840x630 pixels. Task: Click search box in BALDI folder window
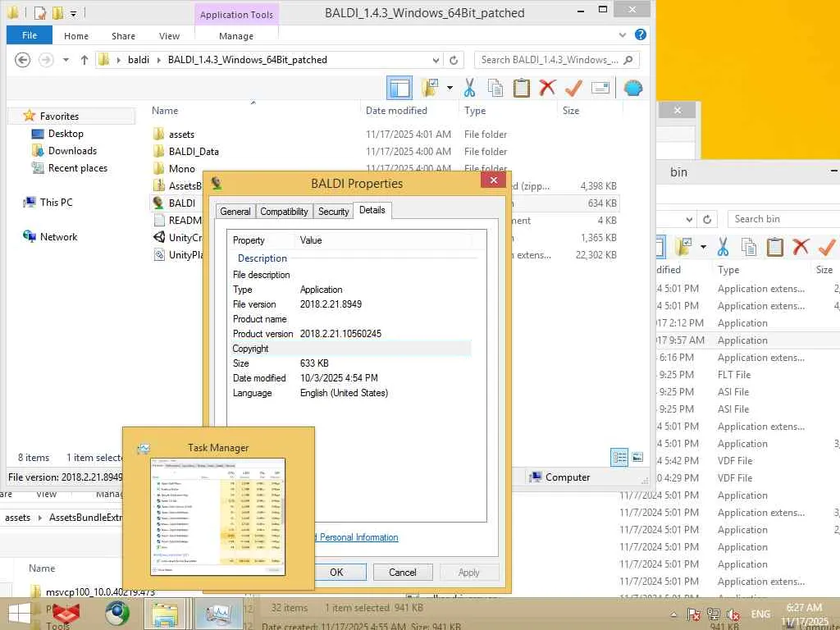[x=557, y=60]
